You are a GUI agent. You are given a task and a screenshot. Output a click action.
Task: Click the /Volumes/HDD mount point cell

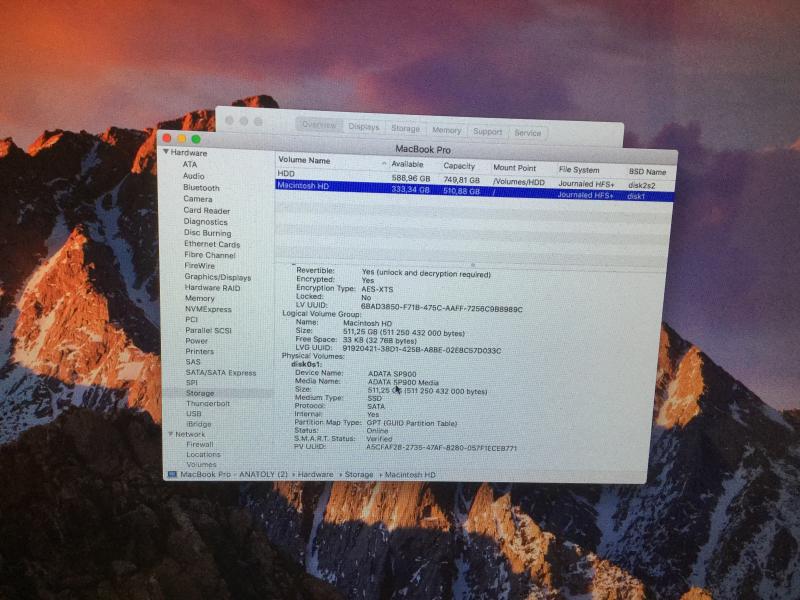coord(519,182)
